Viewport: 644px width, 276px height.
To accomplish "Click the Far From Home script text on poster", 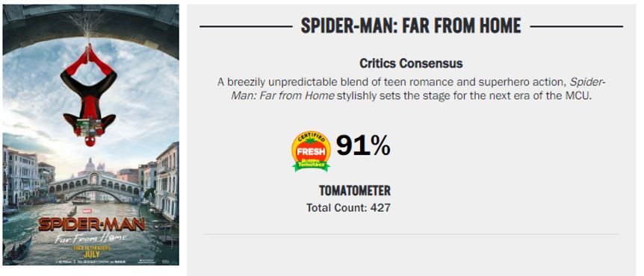I will point(91,238).
